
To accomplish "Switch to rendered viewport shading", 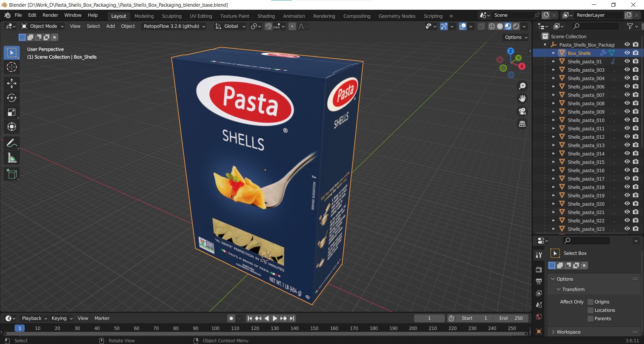I will point(516,26).
